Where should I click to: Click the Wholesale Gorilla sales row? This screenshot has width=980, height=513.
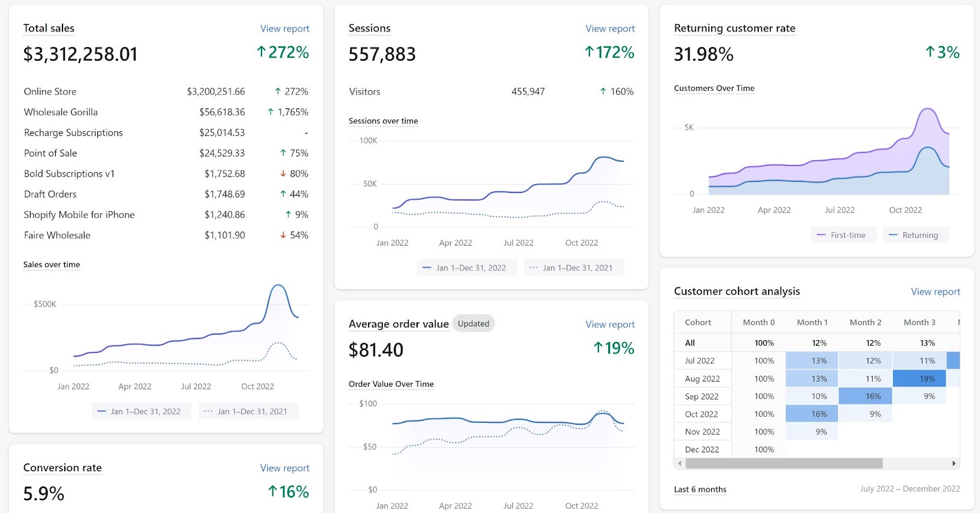pyautogui.click(x=166, y=112)
